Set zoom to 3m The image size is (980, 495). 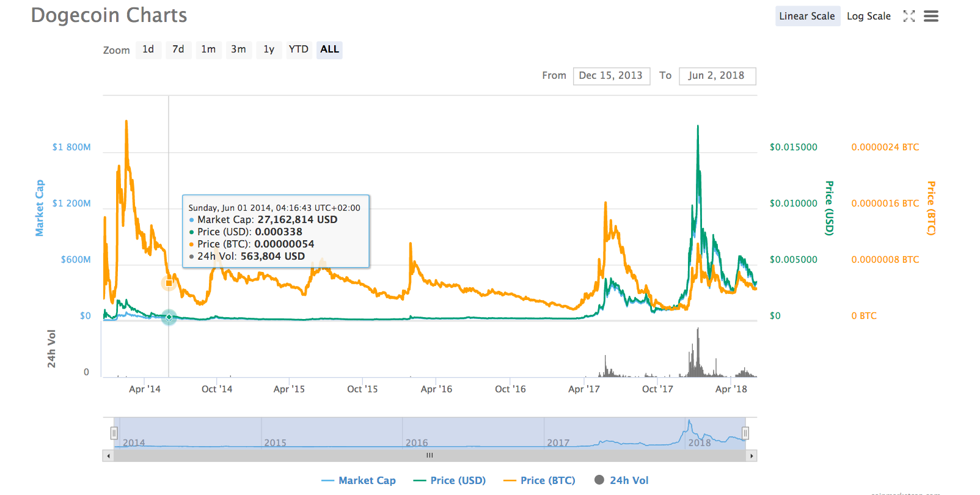click(x=238, y=50)
